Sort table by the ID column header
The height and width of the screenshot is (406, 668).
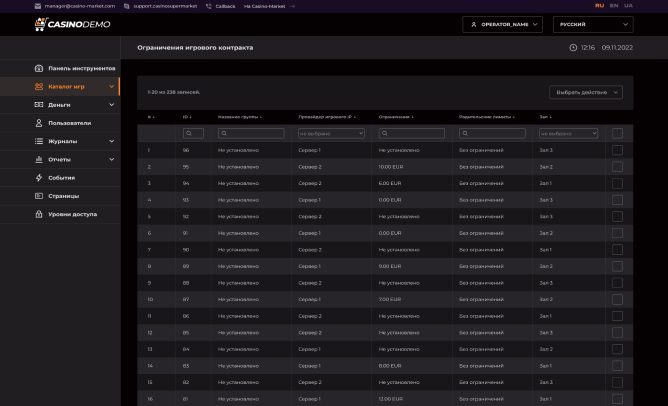point(186,117)
